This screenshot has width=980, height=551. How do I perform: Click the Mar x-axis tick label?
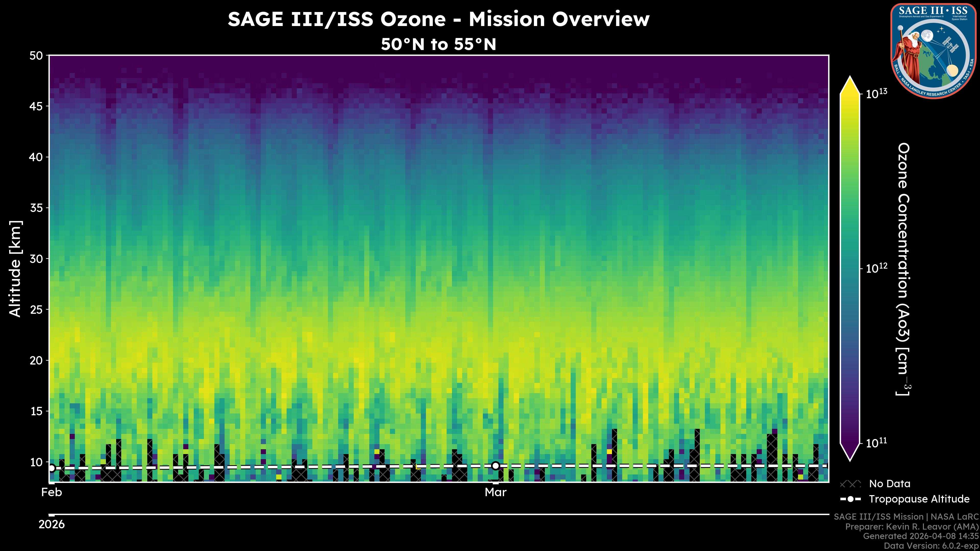[x=495, y=492]
